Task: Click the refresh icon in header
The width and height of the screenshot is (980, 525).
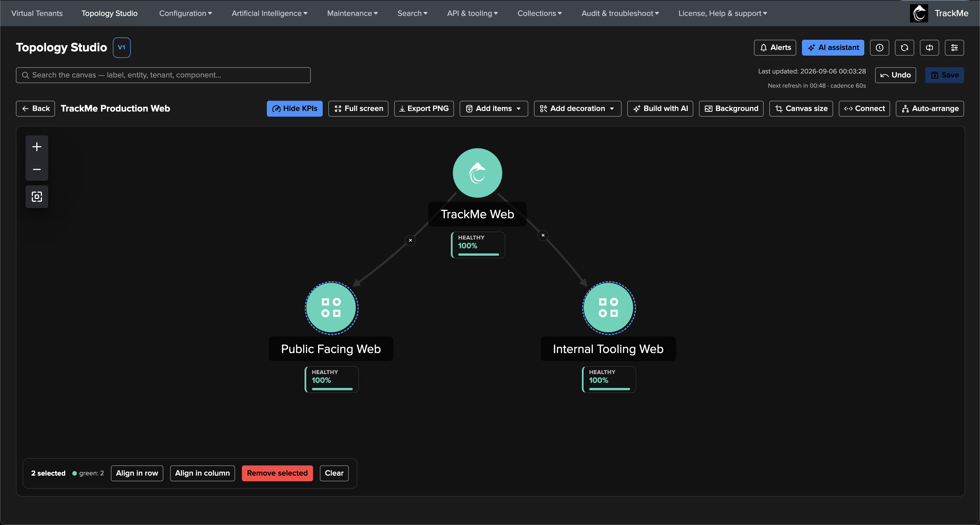Action: point(904,48)
